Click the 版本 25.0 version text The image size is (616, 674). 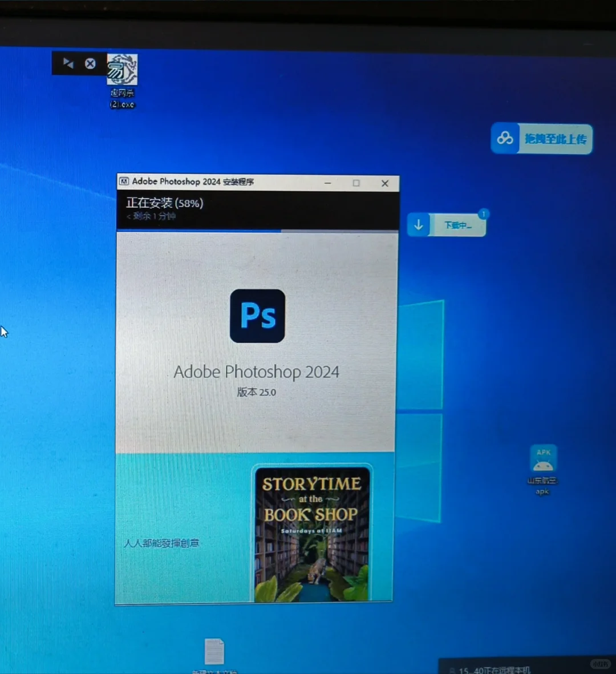pos(257,392)
